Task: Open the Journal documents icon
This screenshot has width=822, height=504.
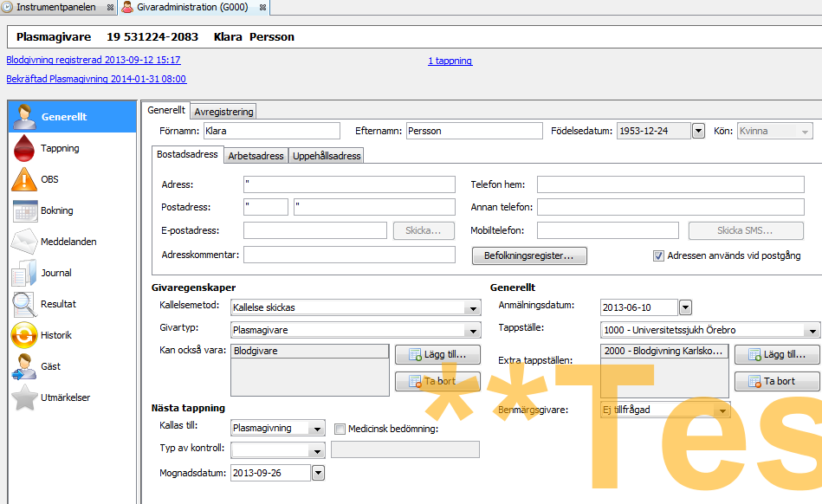Action: coord(24,273)
